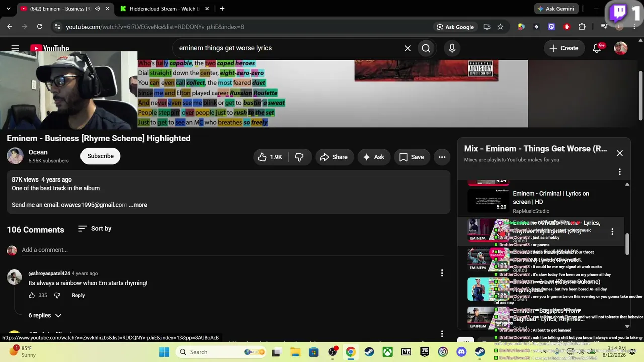Launch Steam from the taskbar
Viewport: 644px width, 362px height.
(x=369, y=352)
